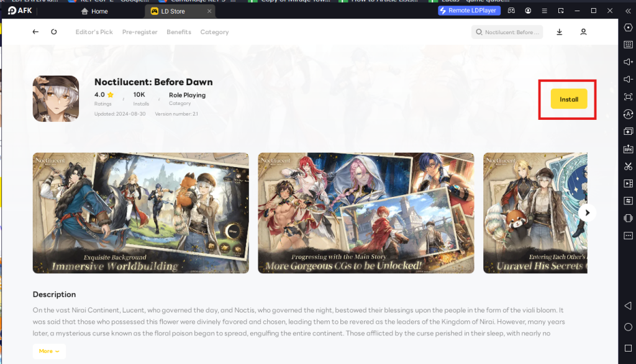
Task: Switch to the Home tab
Action: click(x=99, y=11)
